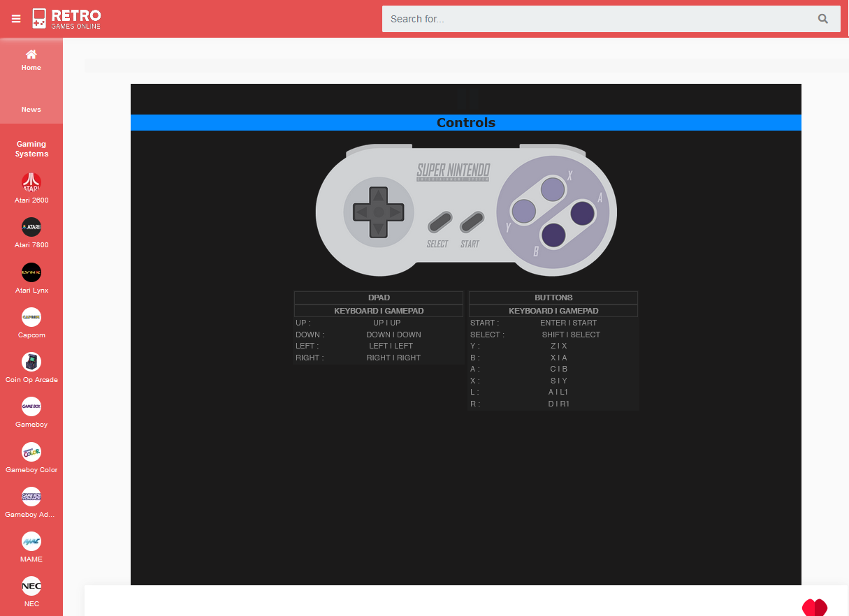This screenshot has width=849, height=616.
Task: Click the search magnifier icon
Action: (822, 18)
